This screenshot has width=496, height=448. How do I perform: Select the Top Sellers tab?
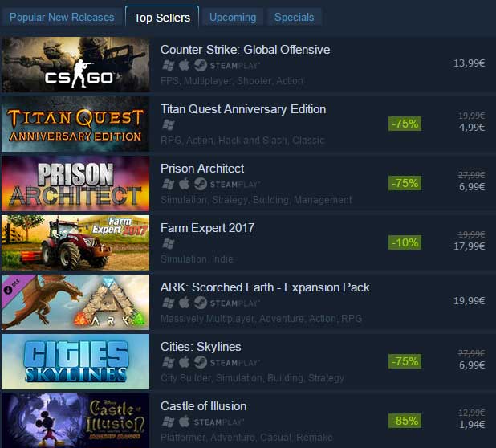pyautogui.click(x=162, y=18)
